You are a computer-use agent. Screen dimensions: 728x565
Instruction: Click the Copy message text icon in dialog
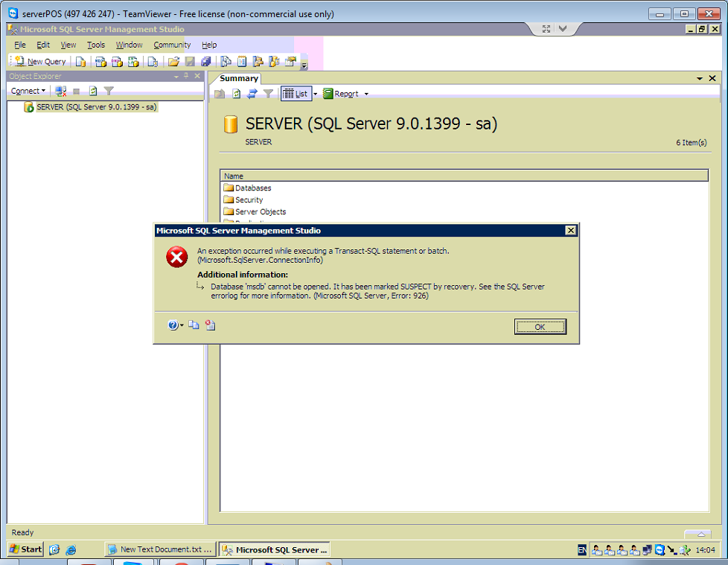coord(194,325)
